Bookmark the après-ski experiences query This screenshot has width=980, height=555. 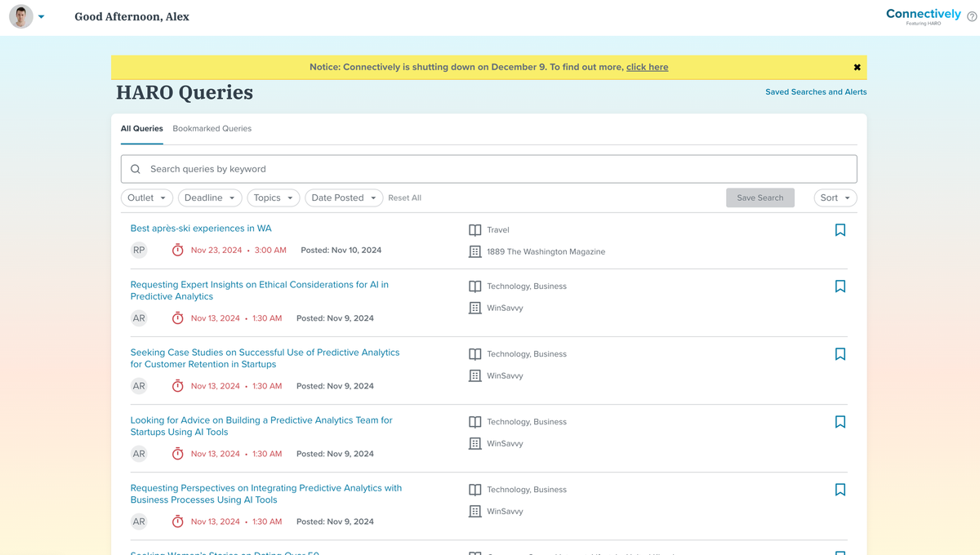coord(840,230)
